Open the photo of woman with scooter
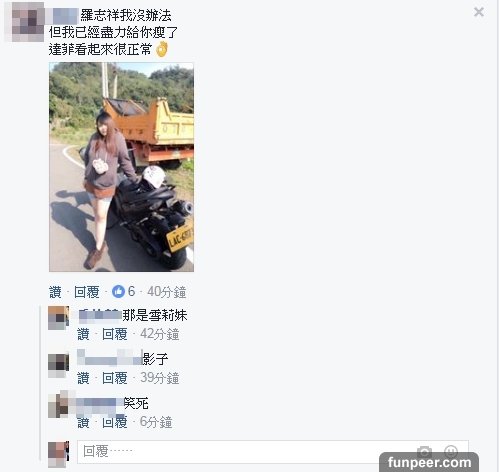 click(121, 167)
